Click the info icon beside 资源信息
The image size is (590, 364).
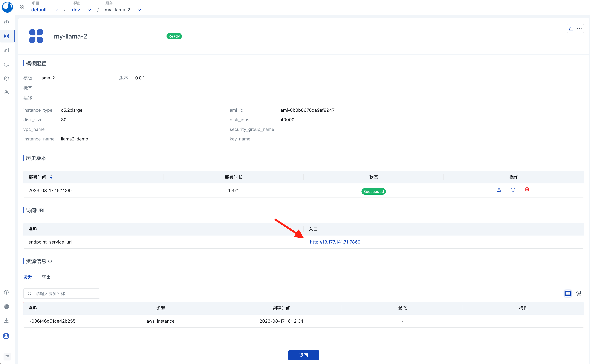tap(50, 261)
